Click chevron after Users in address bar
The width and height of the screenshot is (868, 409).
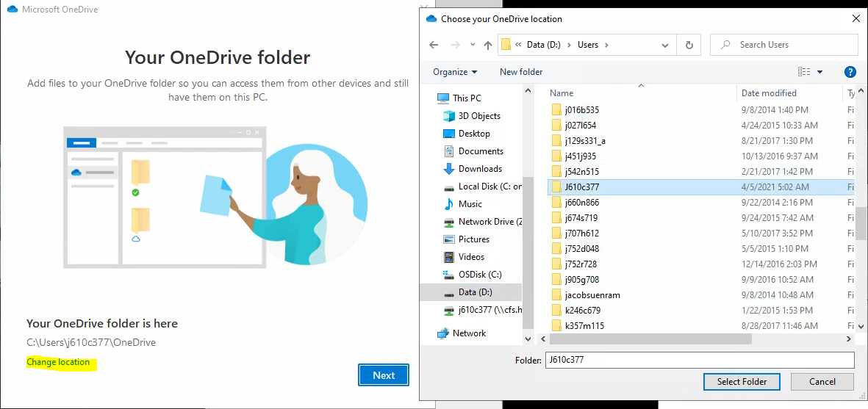pos(606,45)
